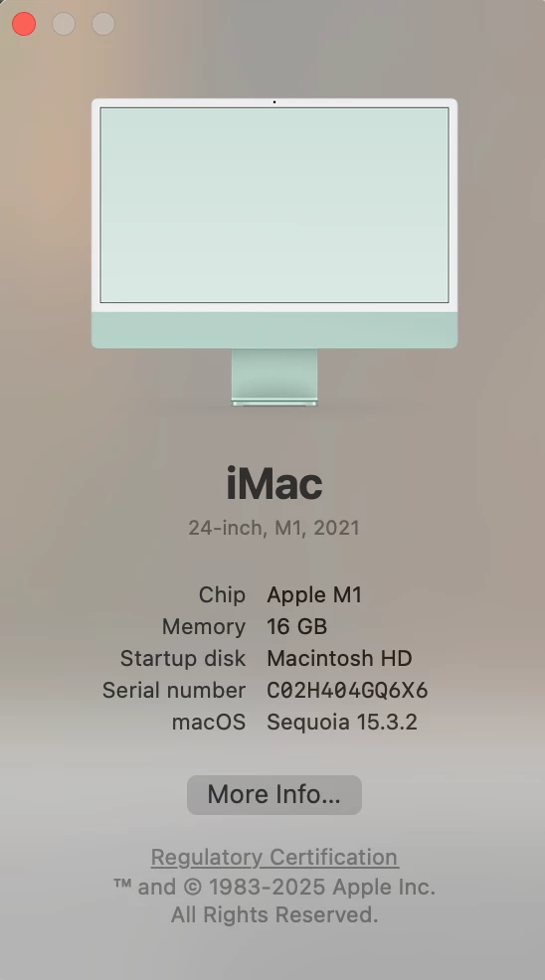The width and height of the screenshot is (545, 980).
Task: Click the green chin of the iMac image
Action: 274,330
